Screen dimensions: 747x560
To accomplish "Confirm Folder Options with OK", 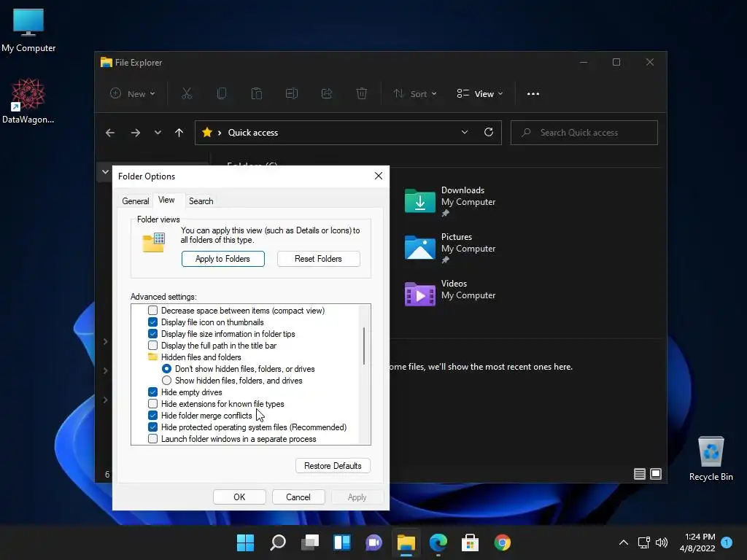I will click(239, 497).
